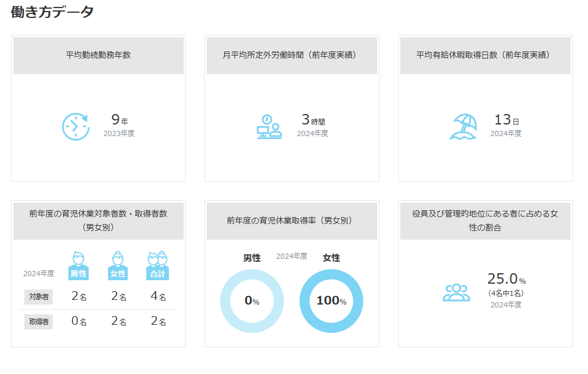The width and height of the screenshot is (588, 374).
Task: Click the 働き方データ page heading
Action: click(x=52, y=12)
